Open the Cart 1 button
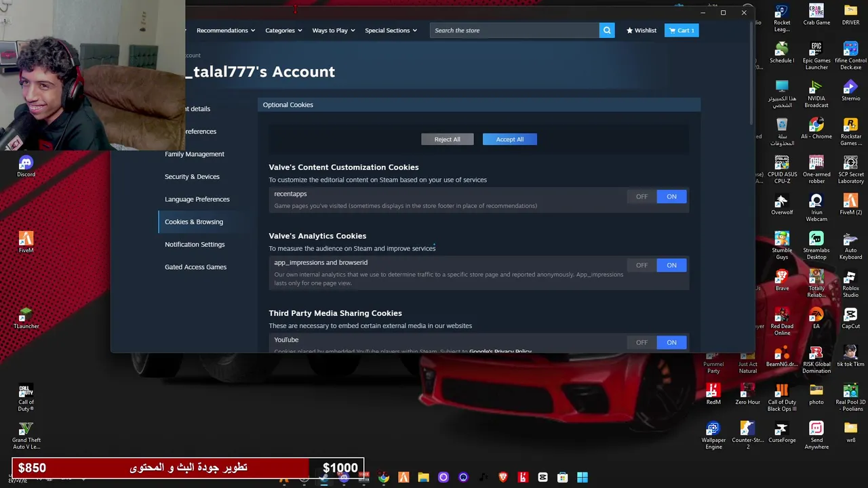 point(682,30)
